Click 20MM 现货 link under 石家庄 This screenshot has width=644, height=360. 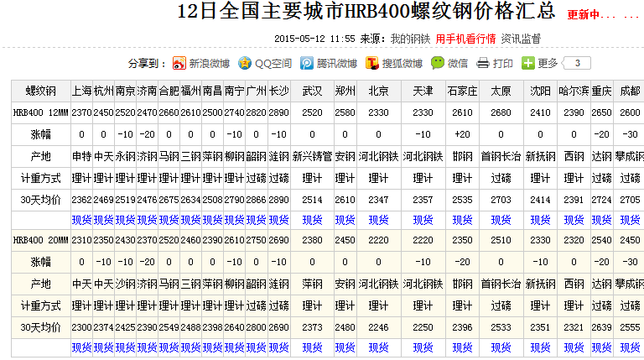point(462,347)
